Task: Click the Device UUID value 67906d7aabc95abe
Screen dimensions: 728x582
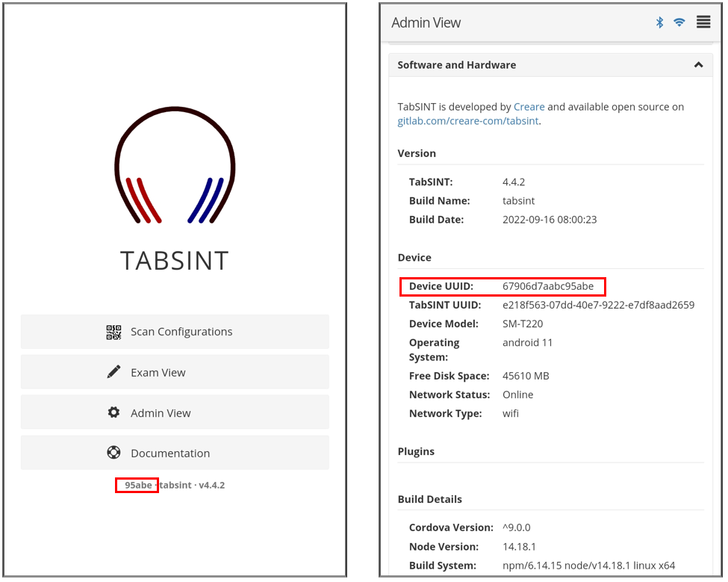Action: point(548,286)
